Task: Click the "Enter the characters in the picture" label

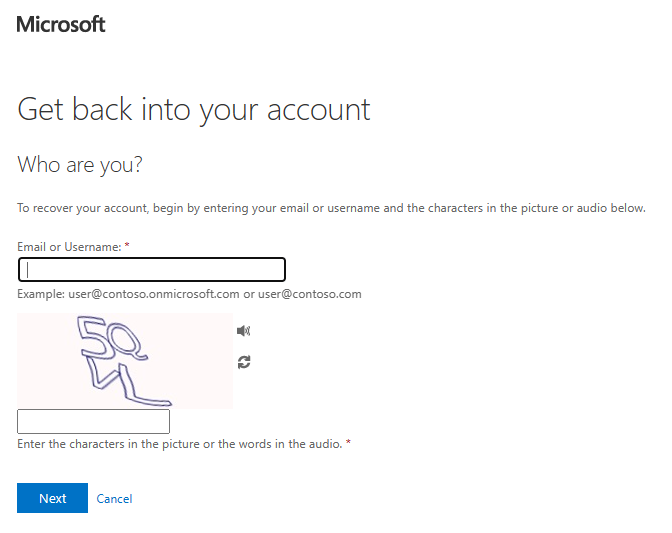Action: click(109, 444)
